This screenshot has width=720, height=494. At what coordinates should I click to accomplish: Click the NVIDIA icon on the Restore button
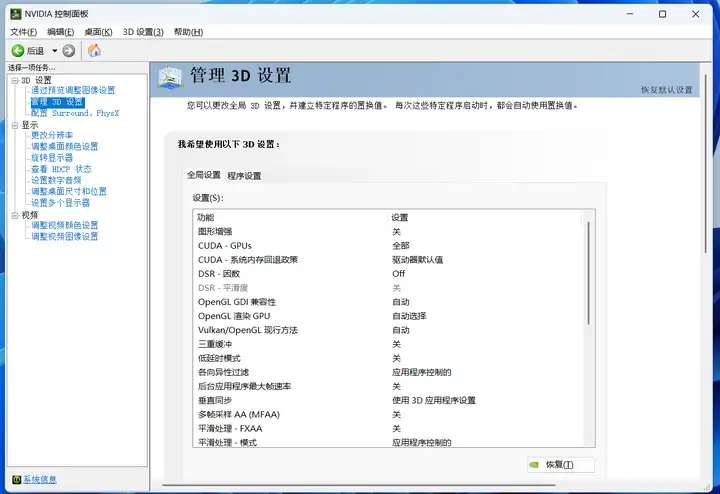[x=534, y=465]
